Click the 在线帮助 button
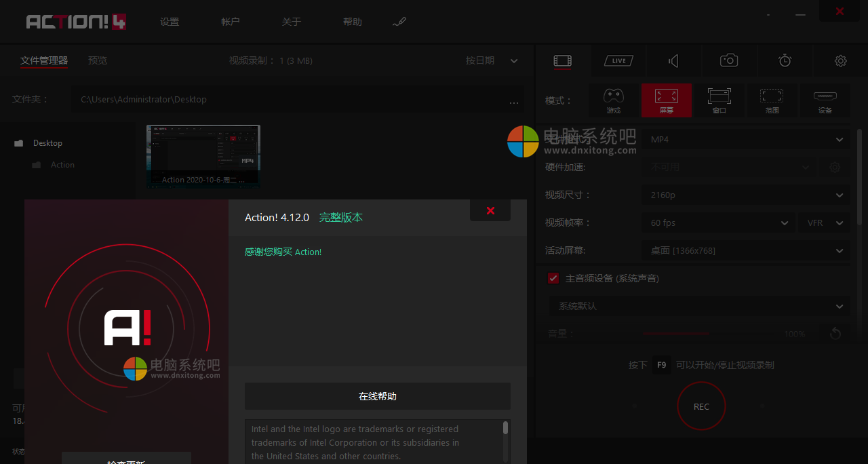868x464 pixels. [378, 396]
